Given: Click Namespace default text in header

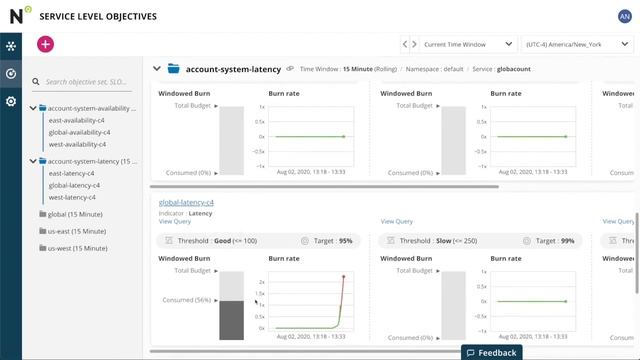Looking at the screenshot, I should [x=434, y=69].
